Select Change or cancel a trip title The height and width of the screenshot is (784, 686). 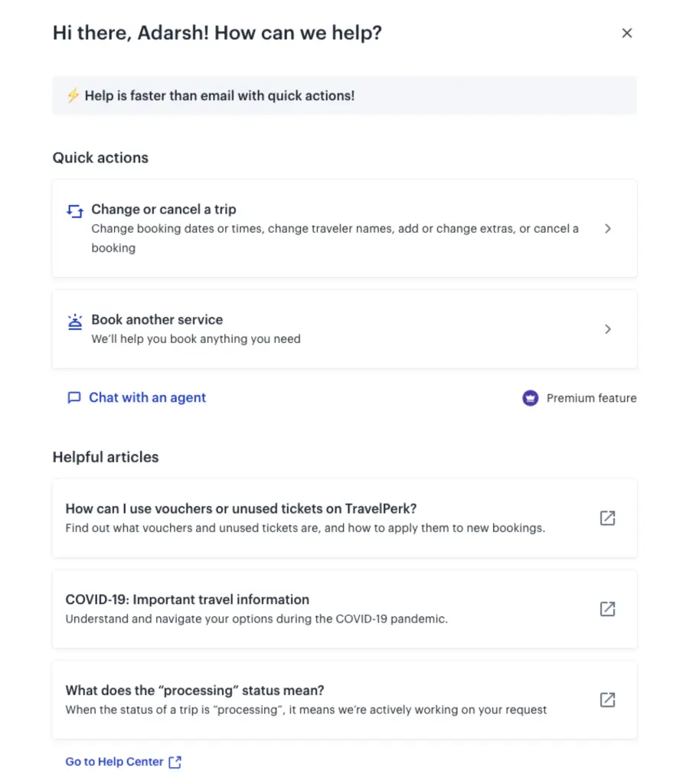(x=164, y=209)
